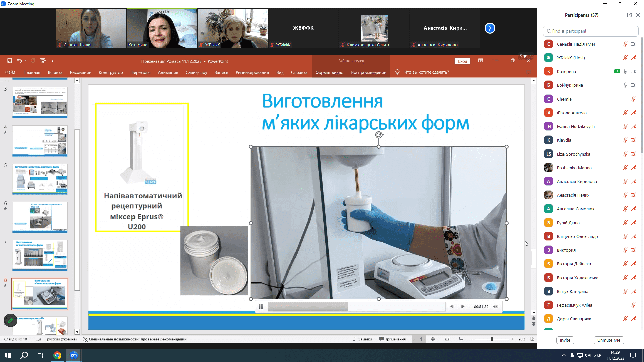Open Google Chrome from the taskbar
644x362 pixels.
[57, 355]
